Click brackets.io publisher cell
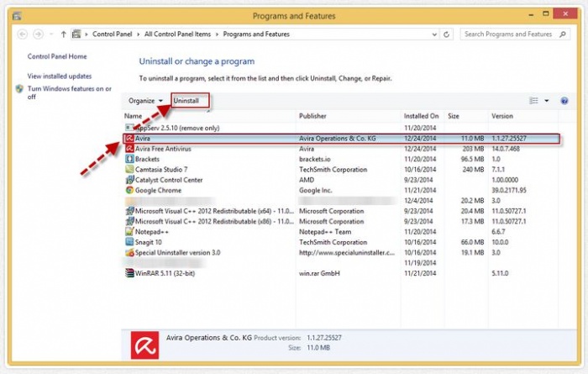 315,159
